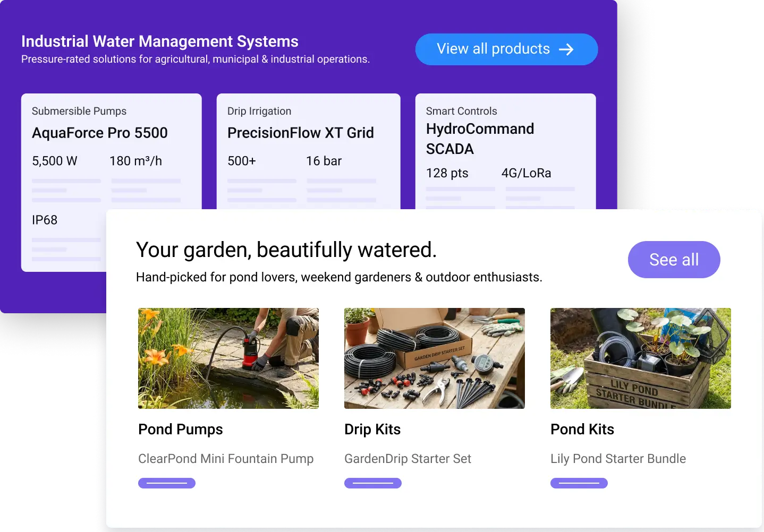764x532 pixels.
Task: Open the Pond Kits crate photo
Action: (x=640, y=358)
